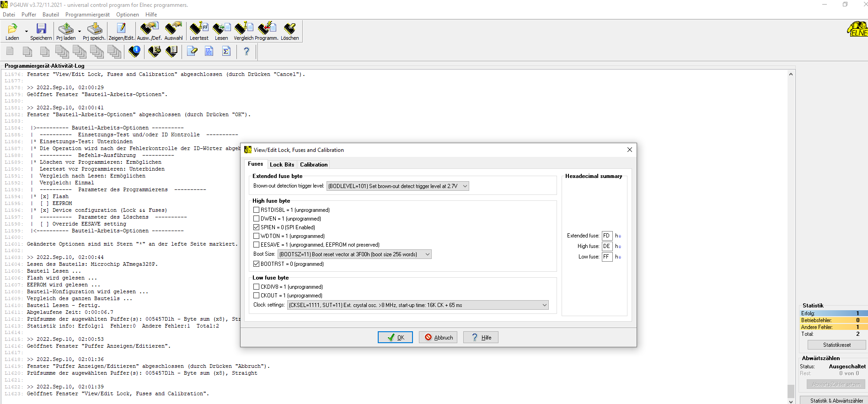Switch to the Calibration tab
This screenshot has height=404, width=868.
click(x=314, y=165)
